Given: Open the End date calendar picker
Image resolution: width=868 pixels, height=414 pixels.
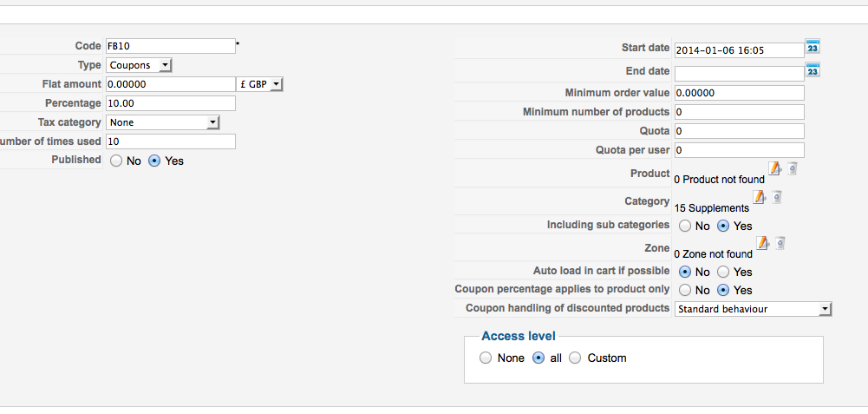Looking at the screenshot, I should tap(813, 69).
